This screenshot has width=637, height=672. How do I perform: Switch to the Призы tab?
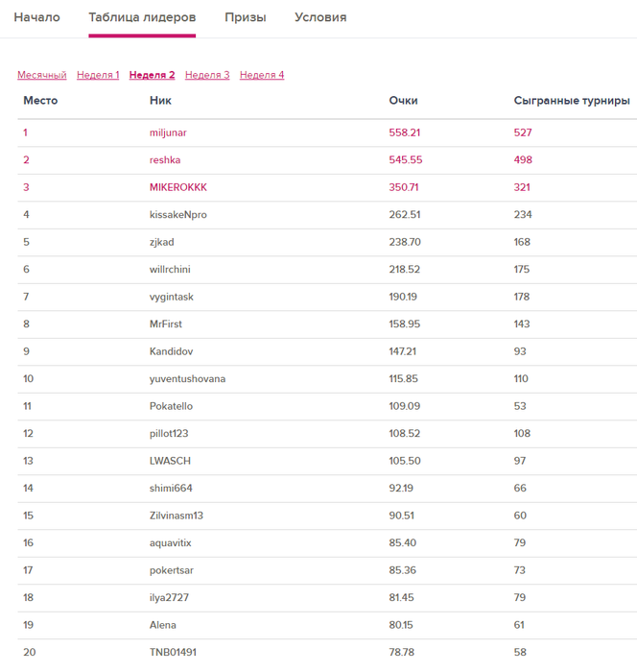[x=246, y=17]
